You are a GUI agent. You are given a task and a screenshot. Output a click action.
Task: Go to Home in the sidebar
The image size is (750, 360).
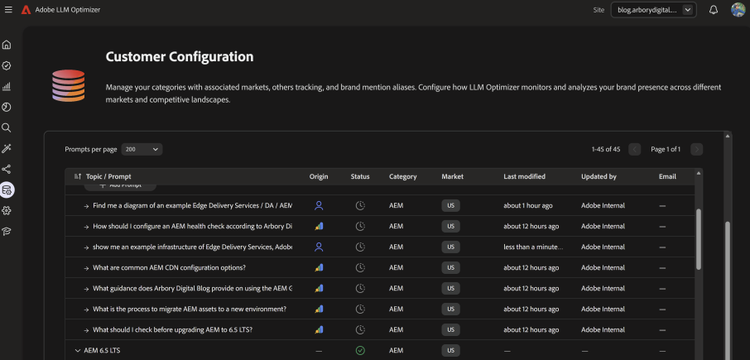tap(7, 45)
